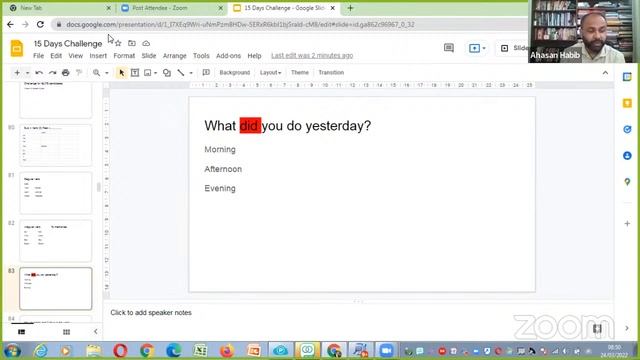
Task: Select slide 82 thumbnail
Action: click(56, 240)
